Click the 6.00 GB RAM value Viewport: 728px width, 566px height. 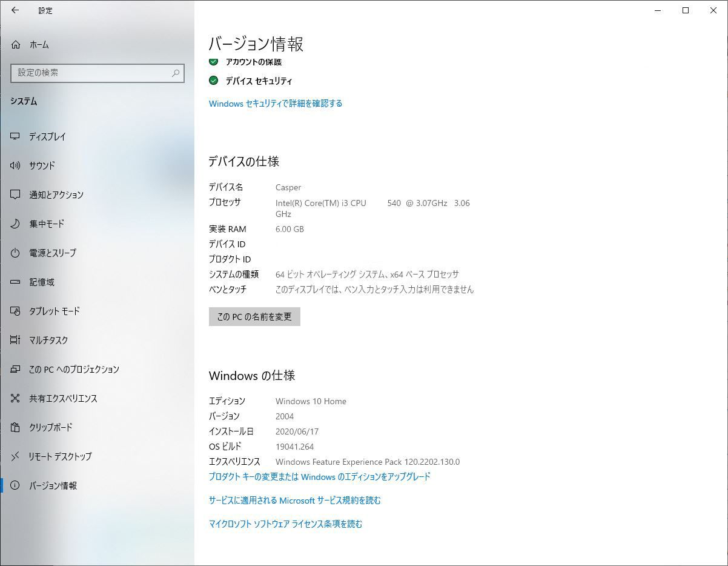[290, 229]
